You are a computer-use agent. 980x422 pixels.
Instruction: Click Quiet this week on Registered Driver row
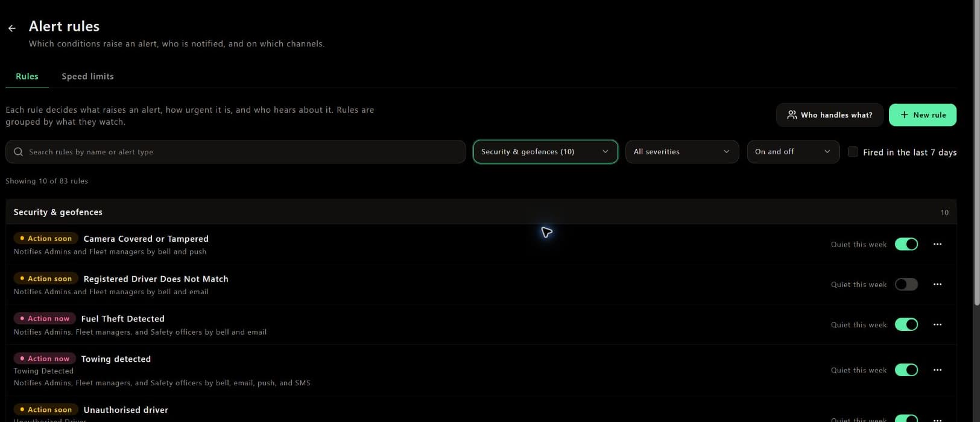pos(859,284)
